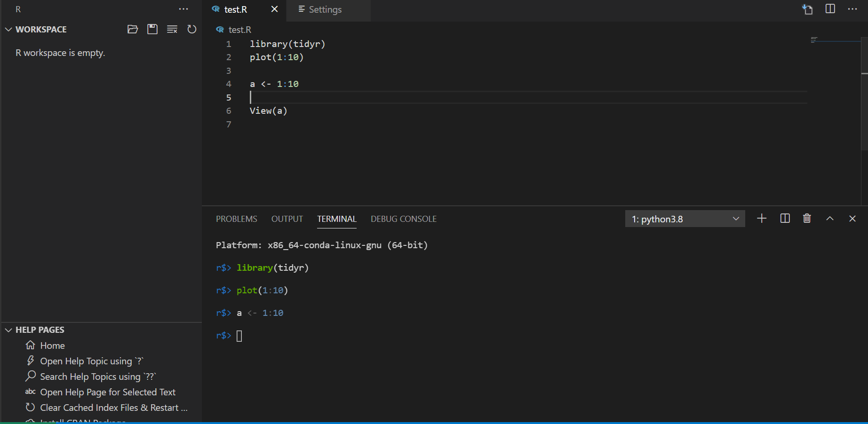Close the test.R tab
868x424 pixels.
pyautogui.click(x=275, y=9)
